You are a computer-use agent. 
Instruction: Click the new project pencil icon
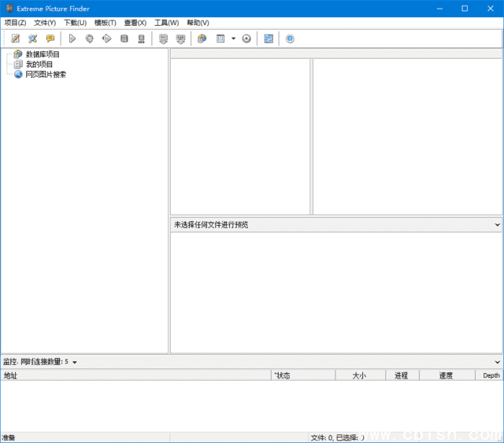pos(15,39)
